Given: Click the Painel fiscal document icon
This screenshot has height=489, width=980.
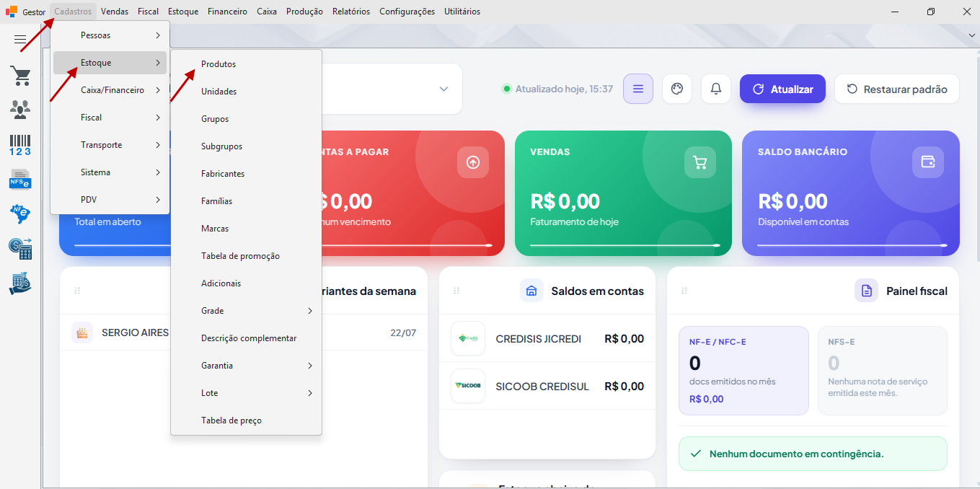Looking at the screenshot, I should click(x=866, y=291).
